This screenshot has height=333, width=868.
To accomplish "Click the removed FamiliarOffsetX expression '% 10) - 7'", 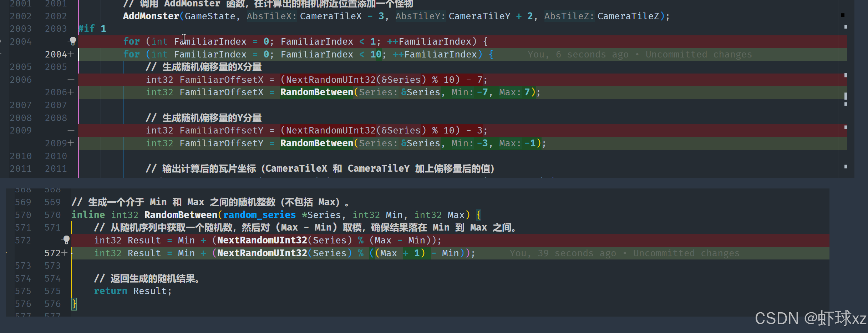I will 457,80.
